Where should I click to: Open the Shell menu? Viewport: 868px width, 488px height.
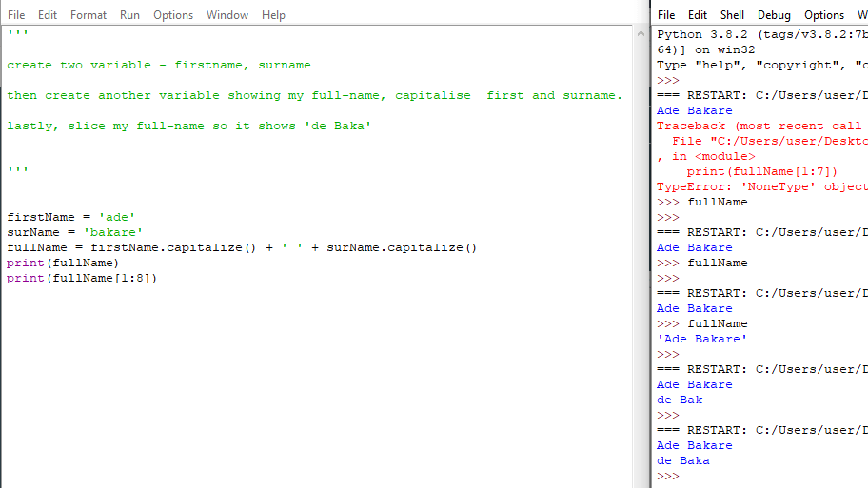click(732, 15)
